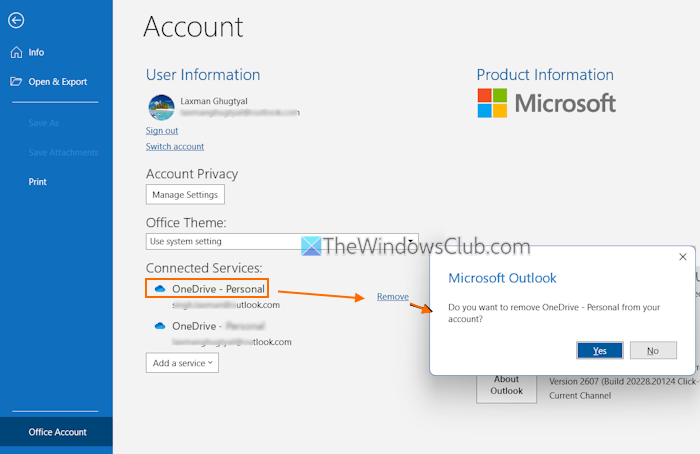The height and width of the screenshot is (454, 700).
Task: Close the Microsoft Outlook dialog
Action: coord(683,257)
